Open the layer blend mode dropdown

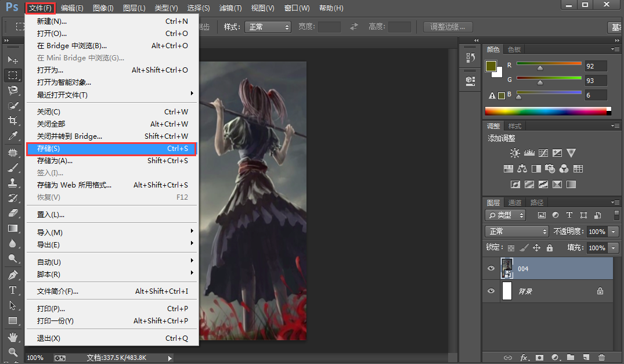coord(517,232)
